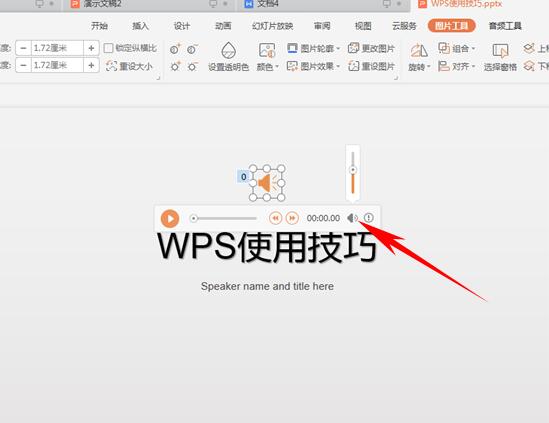Click the animation order tag labeled 0
Viewport: 549px width, 423px height.
click(243, 177)
